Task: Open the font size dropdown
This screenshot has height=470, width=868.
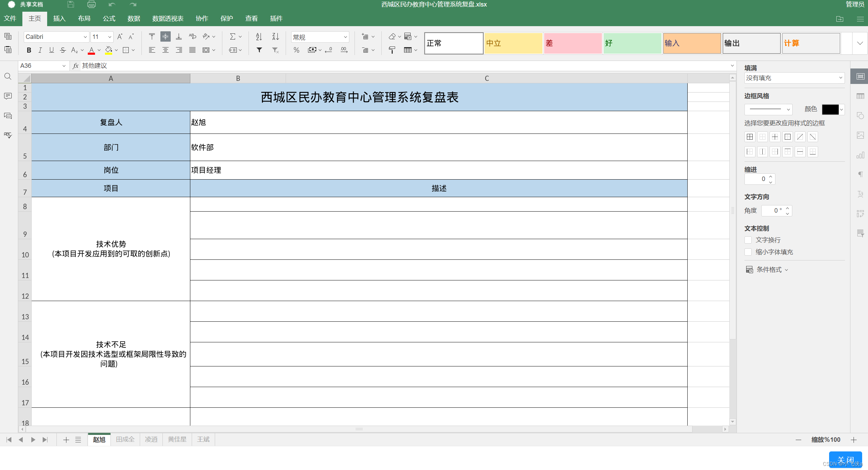Action: pyautogui.click(x=110, y=37)
